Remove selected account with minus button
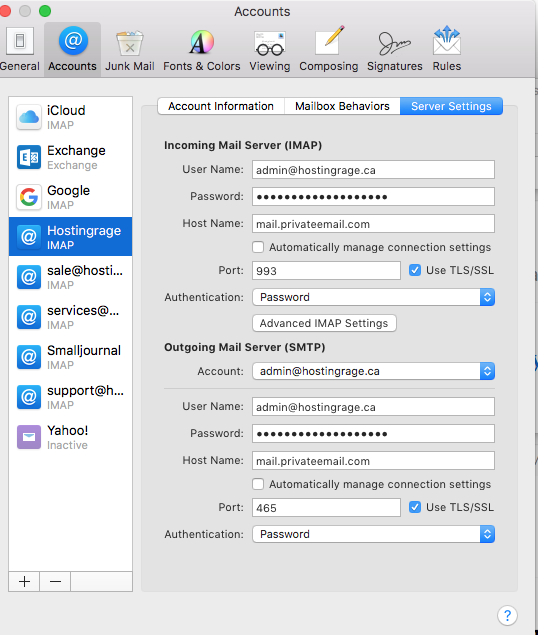Image resolution: width=538 pixels, height=635 pixels. [55, 582]
